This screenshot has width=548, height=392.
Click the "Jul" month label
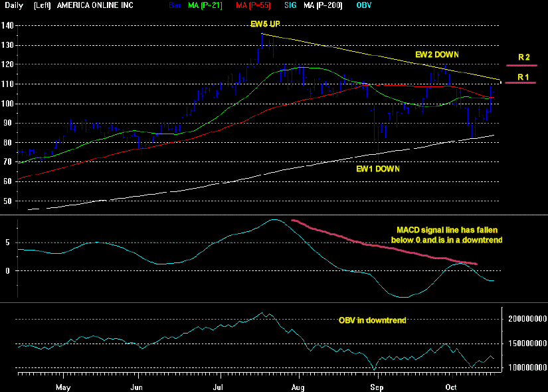coord(218,387)
